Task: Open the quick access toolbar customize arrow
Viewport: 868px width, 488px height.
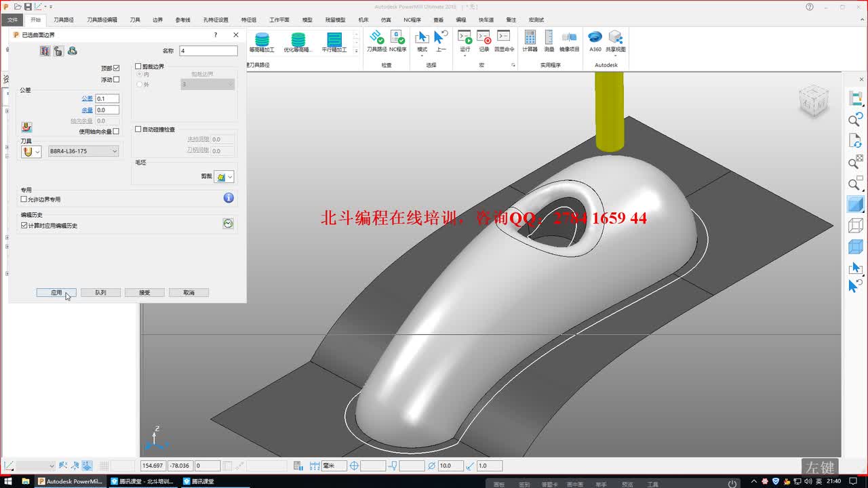Action: coord(51,7)
